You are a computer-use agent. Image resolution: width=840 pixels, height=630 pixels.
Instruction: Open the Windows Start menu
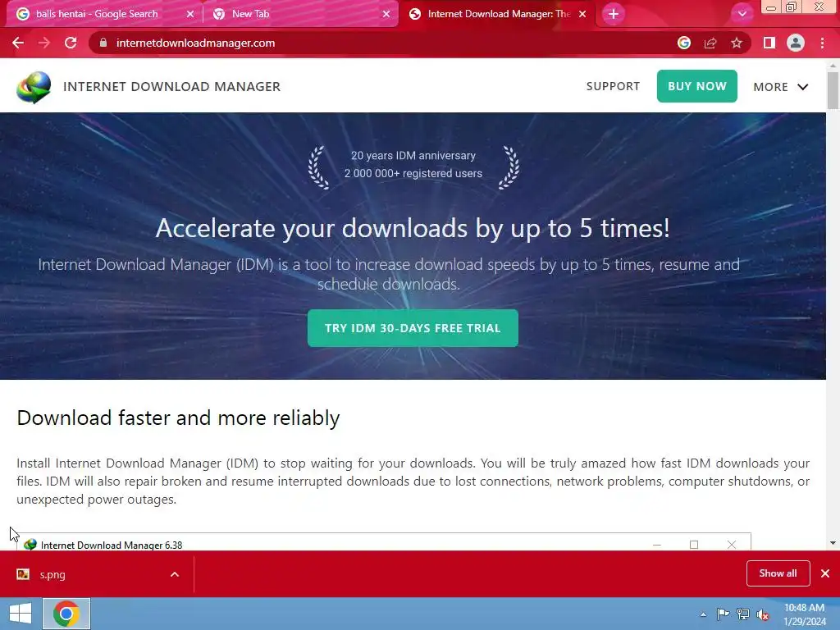click(x=21, y=614)
